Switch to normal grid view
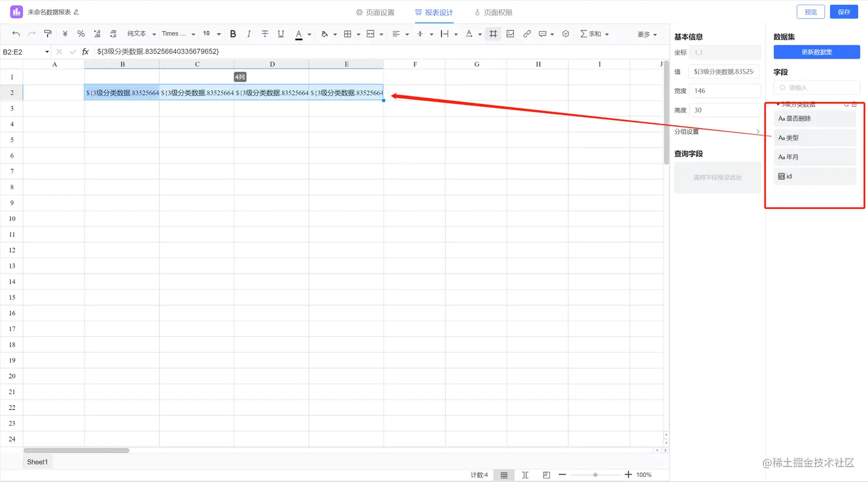Viewport: 868px width, 482px height. tap(504, 475)
